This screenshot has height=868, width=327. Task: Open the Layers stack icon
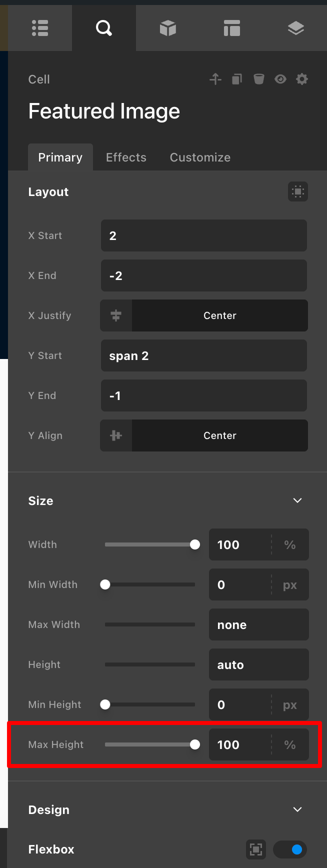point(296,28)
